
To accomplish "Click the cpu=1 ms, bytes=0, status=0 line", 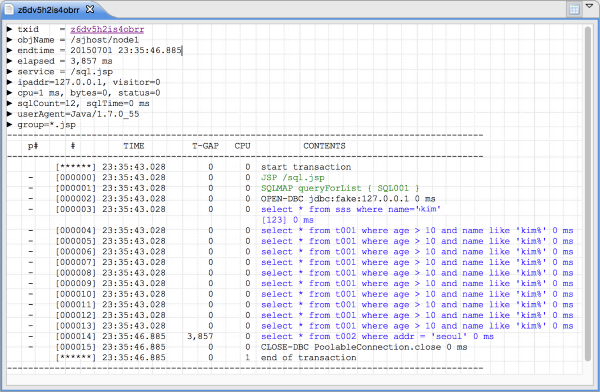I will coord(89,93).
